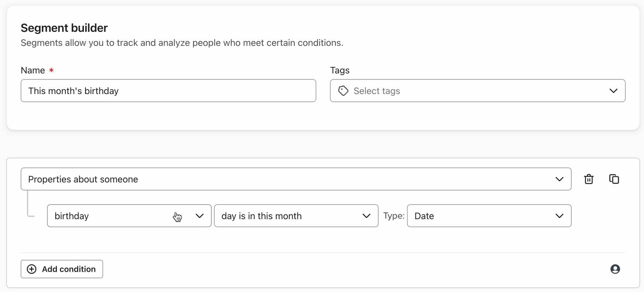Click the tag icon inside the Tags field
The width and height of the screenshot is (644, 292).
coord(344,91)
